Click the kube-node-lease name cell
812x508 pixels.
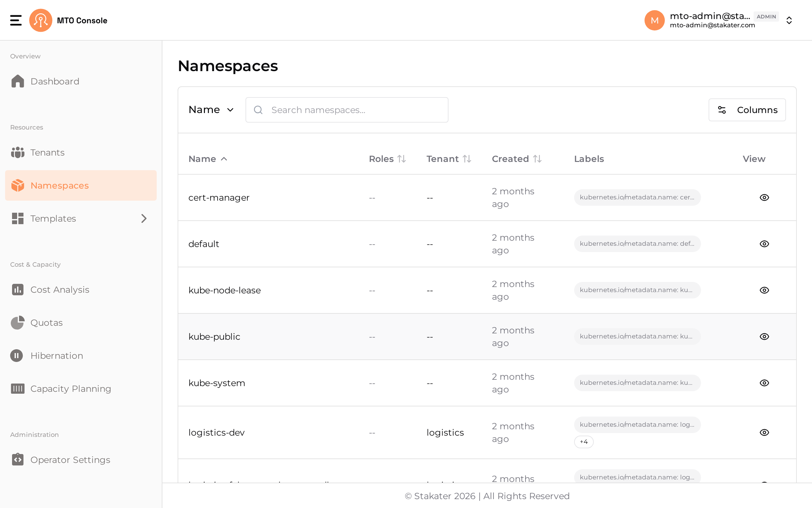coord(225,290)
